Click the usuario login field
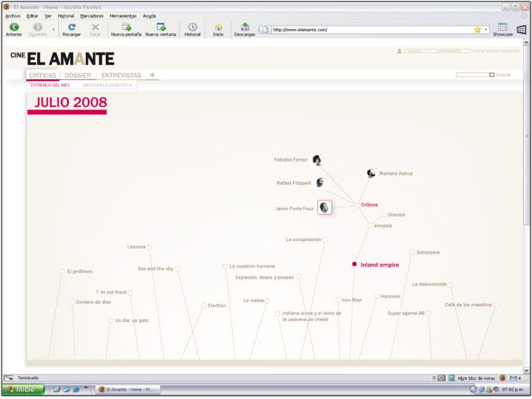 tap(420, 51)
